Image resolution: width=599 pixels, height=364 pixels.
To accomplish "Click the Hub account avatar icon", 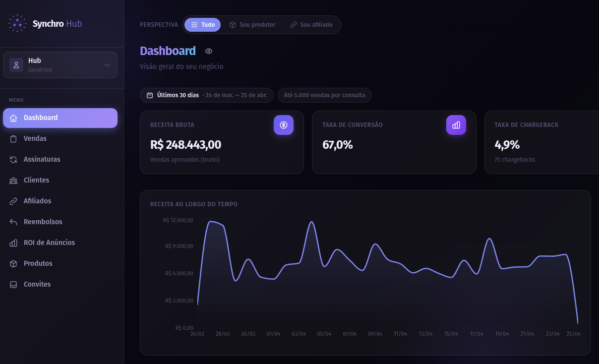I will 16,65.
